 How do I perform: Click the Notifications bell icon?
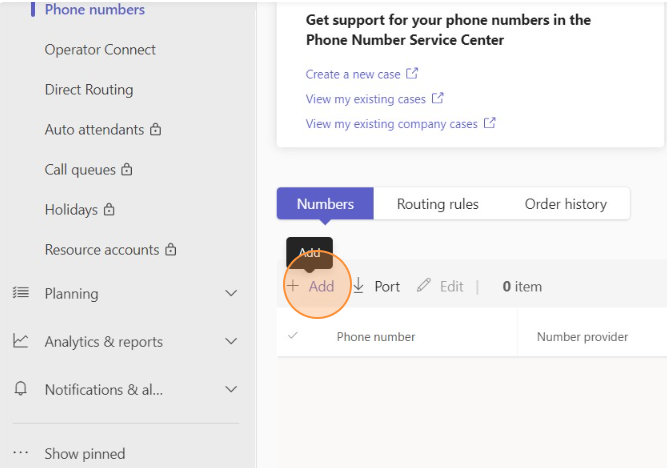(20, 389)
